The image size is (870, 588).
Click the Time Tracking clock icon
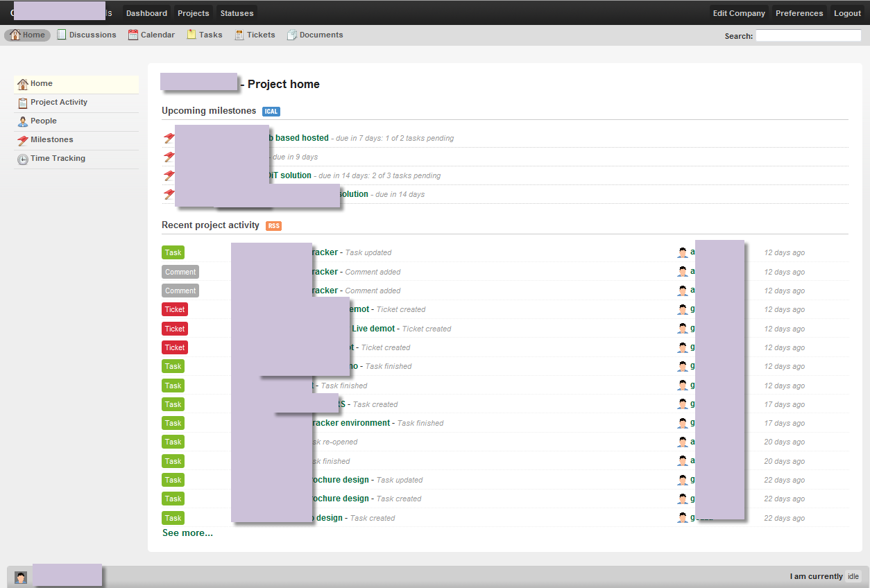pos(23,159)
